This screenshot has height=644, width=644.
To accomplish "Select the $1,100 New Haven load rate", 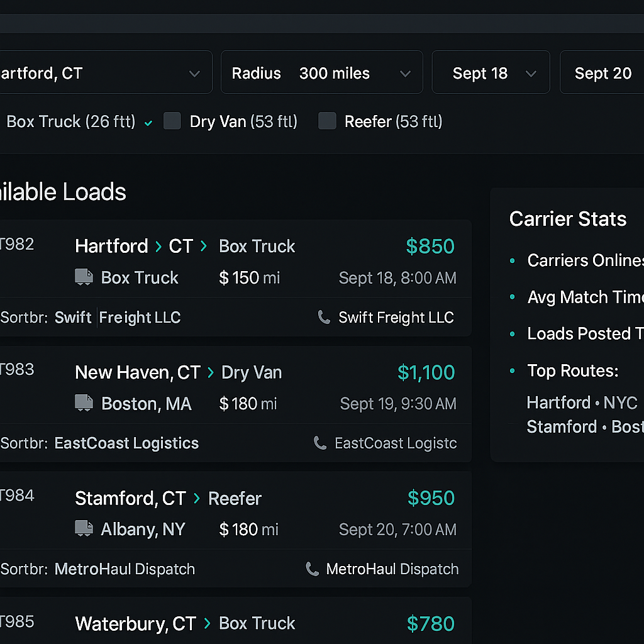I will click(x=426, y=372).
